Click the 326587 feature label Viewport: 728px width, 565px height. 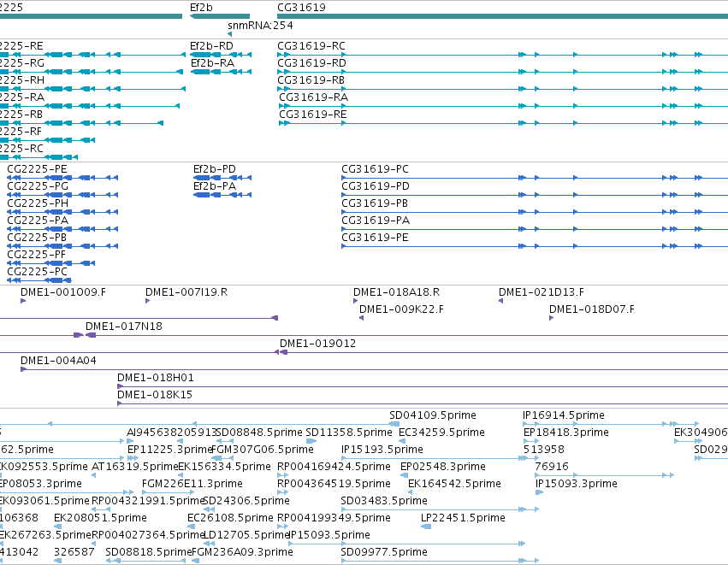tap(74, 552)
